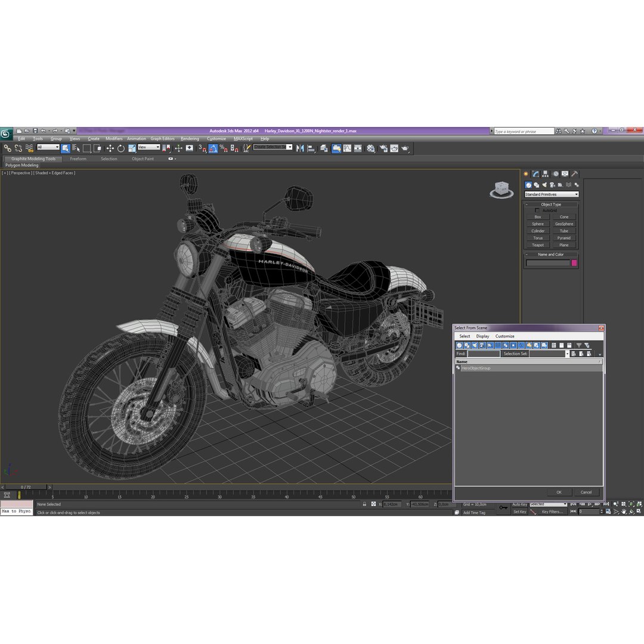The image size is (644, 644).
Task: Open the Graph Editors menu
Action: [x=162, y=139]
